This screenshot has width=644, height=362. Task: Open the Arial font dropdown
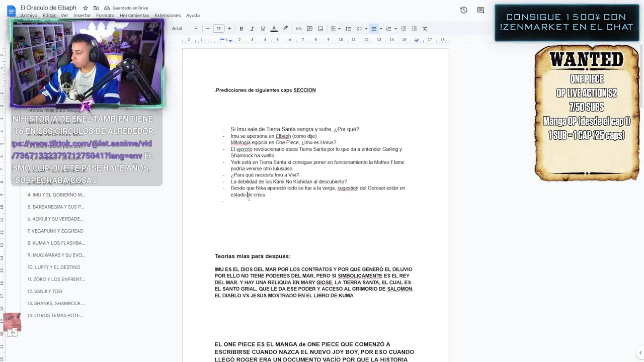click(x=185, y=29)
